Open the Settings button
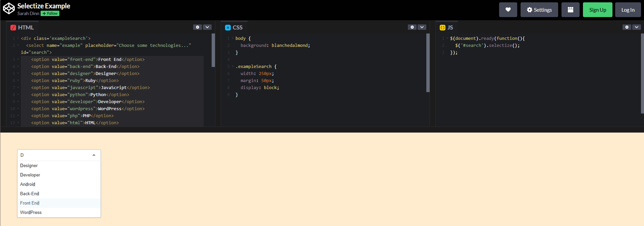The image size is (644, 226). (x=539, y=10)
